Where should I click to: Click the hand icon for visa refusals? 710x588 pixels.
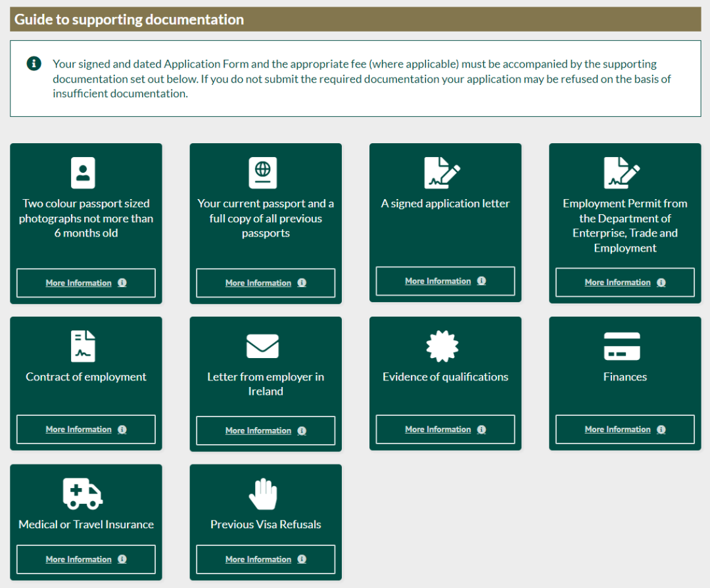(262, 494)
